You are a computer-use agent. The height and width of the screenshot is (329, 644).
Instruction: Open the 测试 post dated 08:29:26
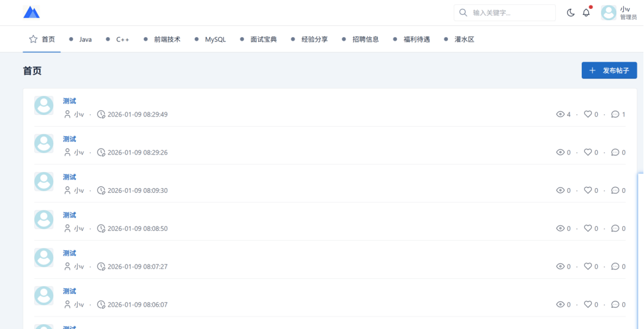[69, 139]
